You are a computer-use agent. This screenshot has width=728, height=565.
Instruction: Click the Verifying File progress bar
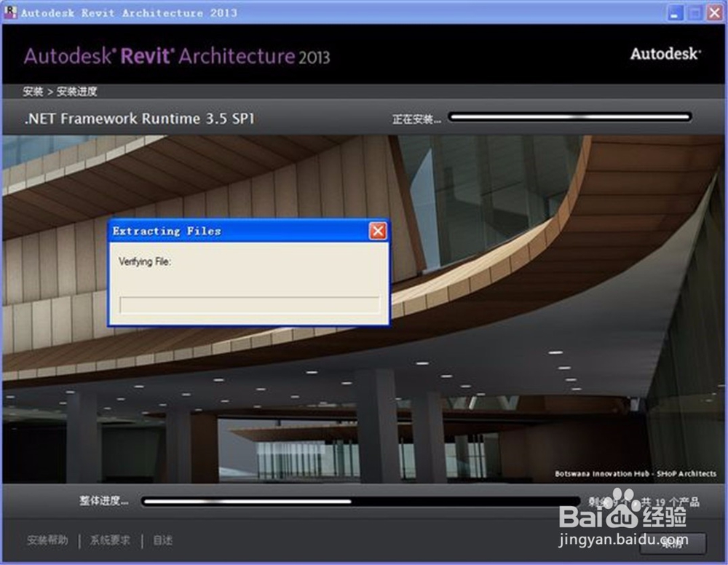[250, 305]
